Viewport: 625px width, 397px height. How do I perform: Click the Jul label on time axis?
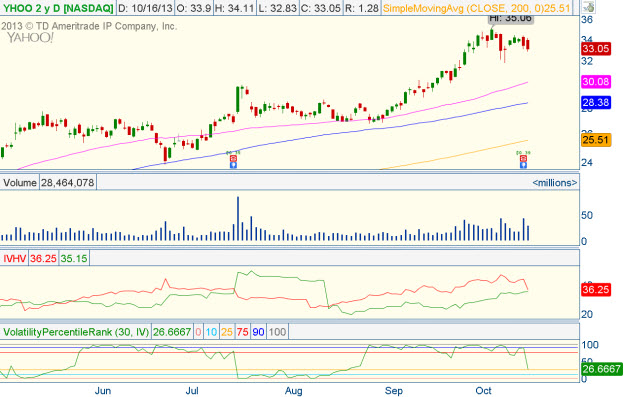[x=192, y=391]
